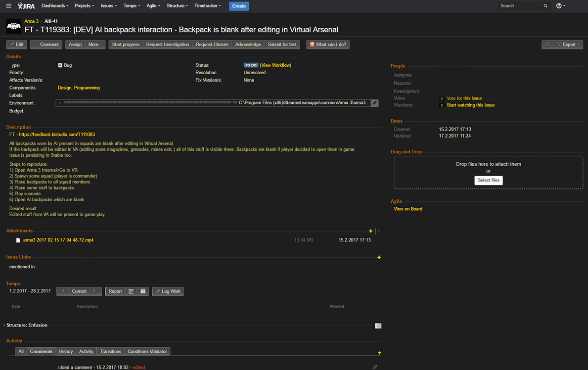Select the All activity tab

pyautogui.click(x=21, y=351)
